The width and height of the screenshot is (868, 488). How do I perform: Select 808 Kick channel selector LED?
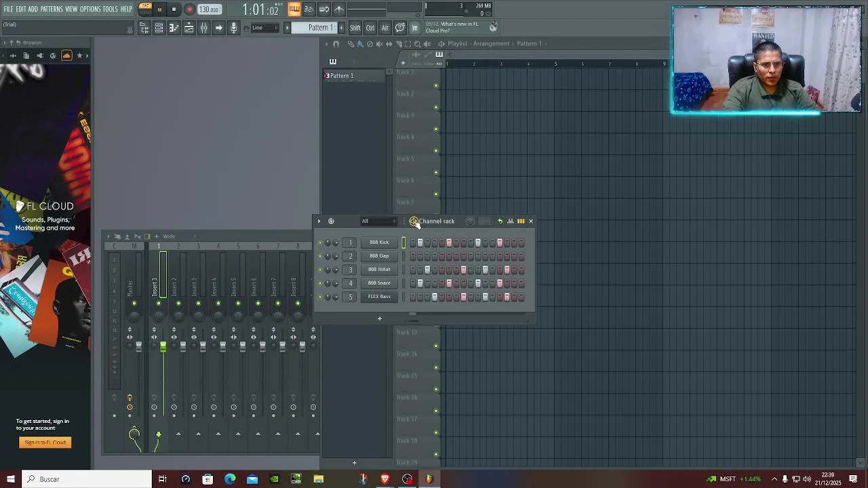coord(403,243)
